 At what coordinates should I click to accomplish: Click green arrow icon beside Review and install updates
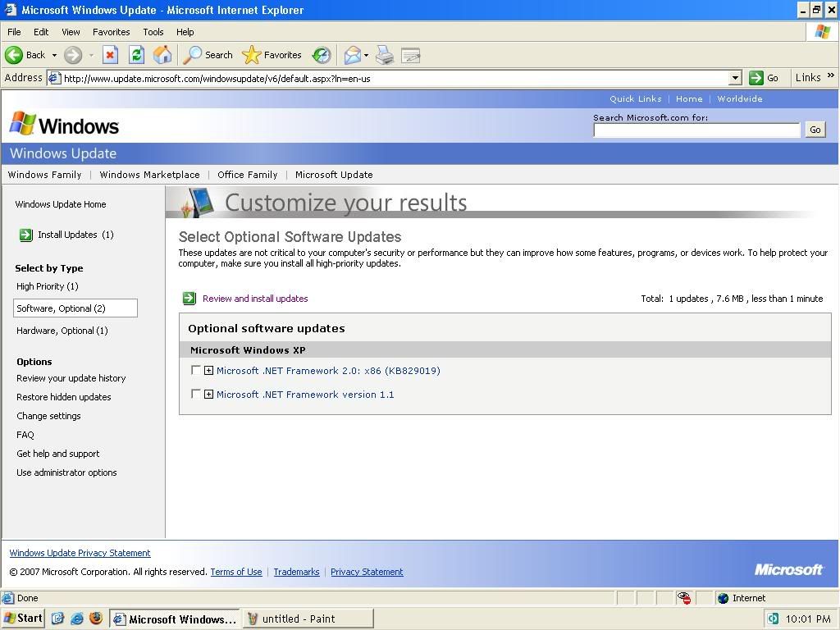click(189, 299)
